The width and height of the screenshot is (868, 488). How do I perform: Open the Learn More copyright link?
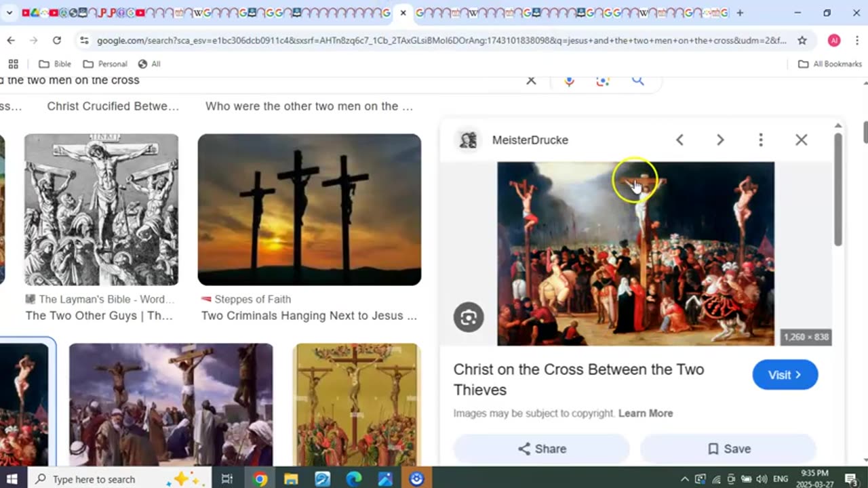646,413
